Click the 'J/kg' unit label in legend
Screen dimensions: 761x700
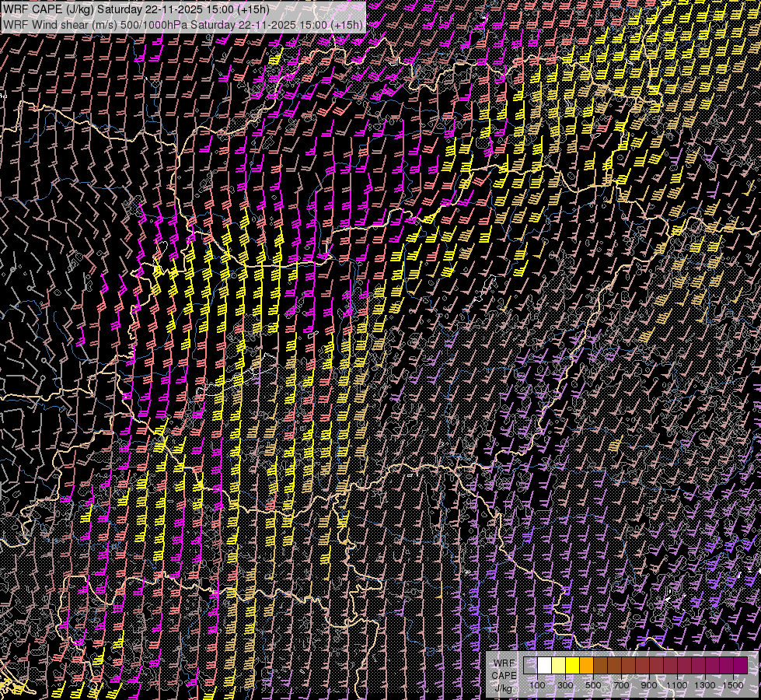point(504,688)
